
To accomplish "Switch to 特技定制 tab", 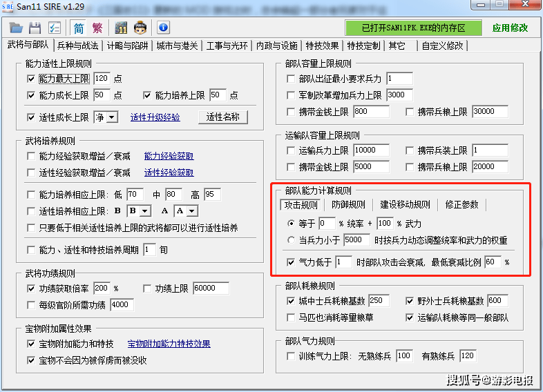I will [x=363, y=46].
